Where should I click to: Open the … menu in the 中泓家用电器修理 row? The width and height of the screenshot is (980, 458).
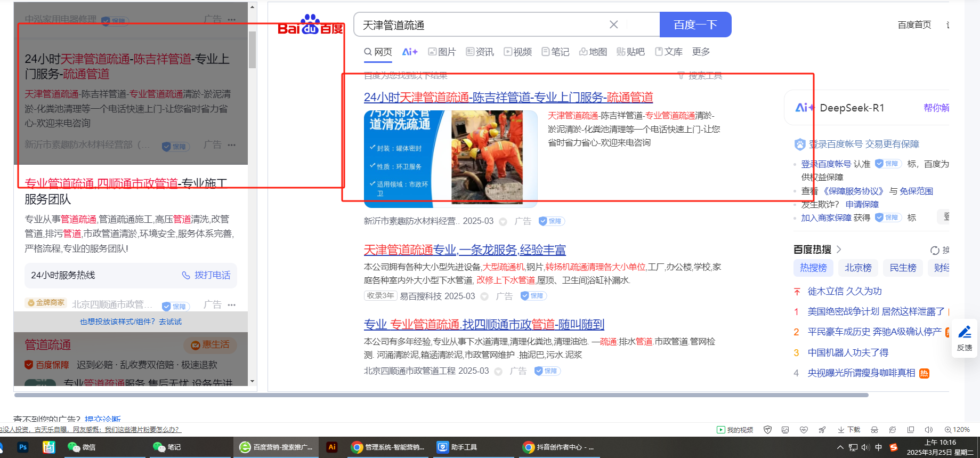click(231, 20)
